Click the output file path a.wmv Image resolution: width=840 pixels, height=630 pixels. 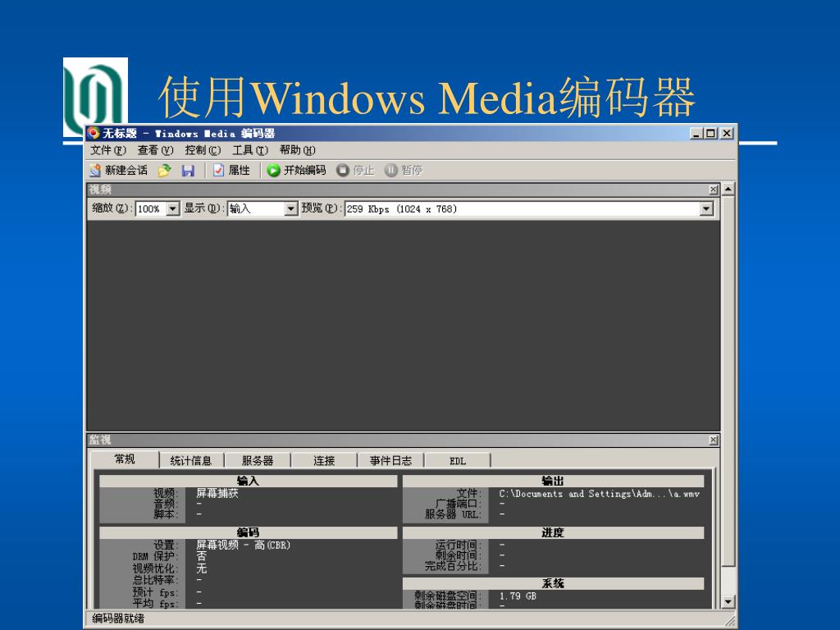(599, 494)
